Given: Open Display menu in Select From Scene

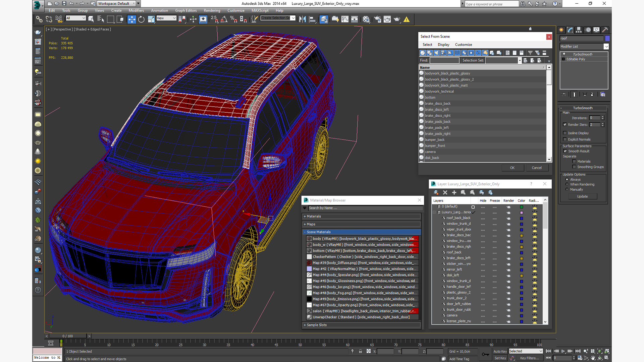Looking at the screenshot, I should [443, 45].
